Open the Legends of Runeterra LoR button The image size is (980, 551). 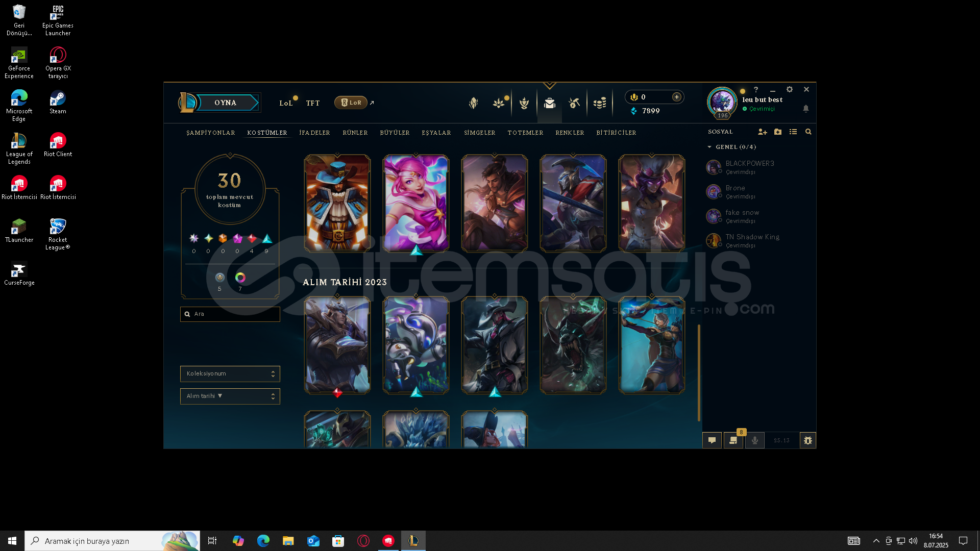[x=351, y=103]
